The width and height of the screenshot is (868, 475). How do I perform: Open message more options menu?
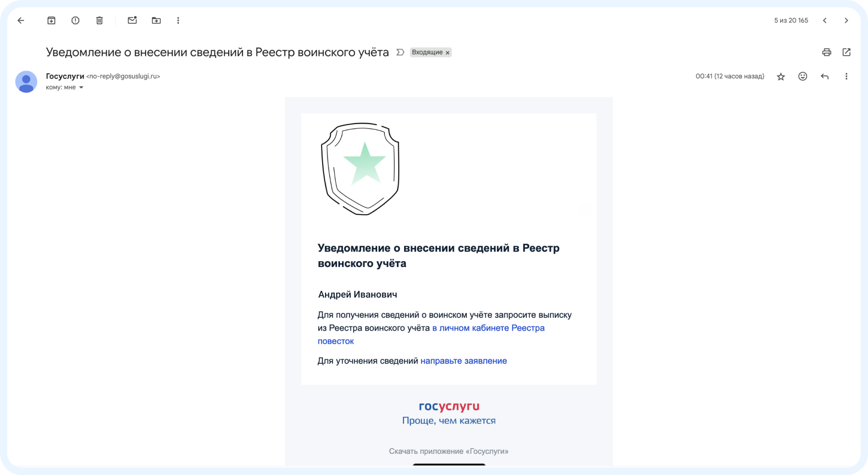846,76
